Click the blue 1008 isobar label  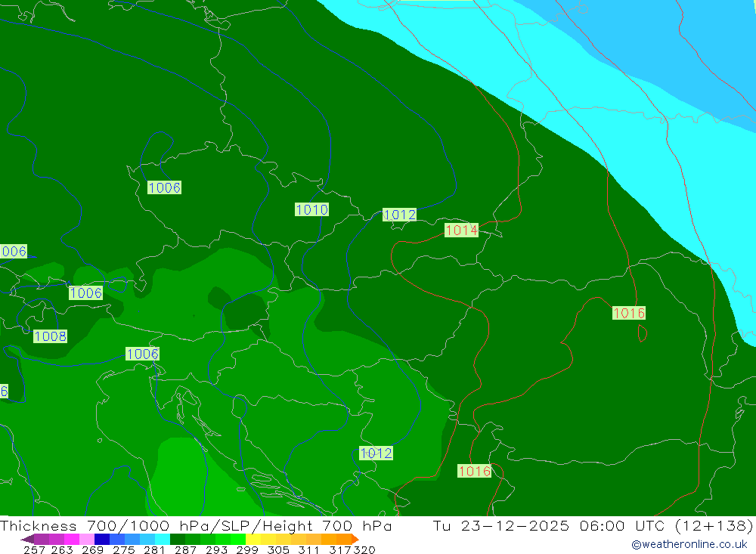click(50, 336)
